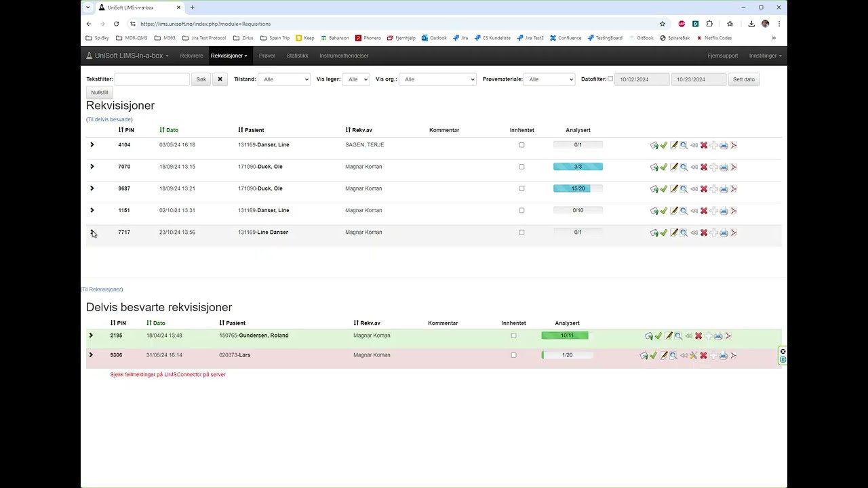Print requisition 7717 using the printer icon

point(724,232)
